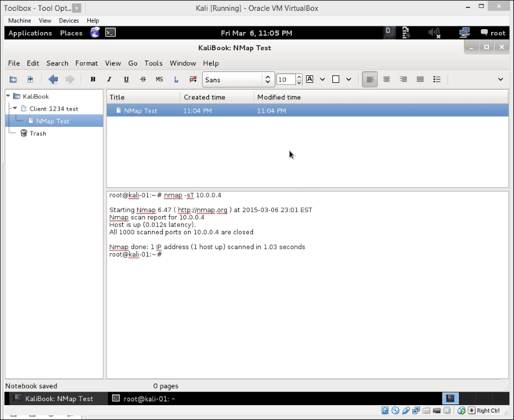This screenshot has height=420, width=514.
Task: Click VirtualBox shared folders status icon
Action: pyautogui.click(x=427, y=410)
